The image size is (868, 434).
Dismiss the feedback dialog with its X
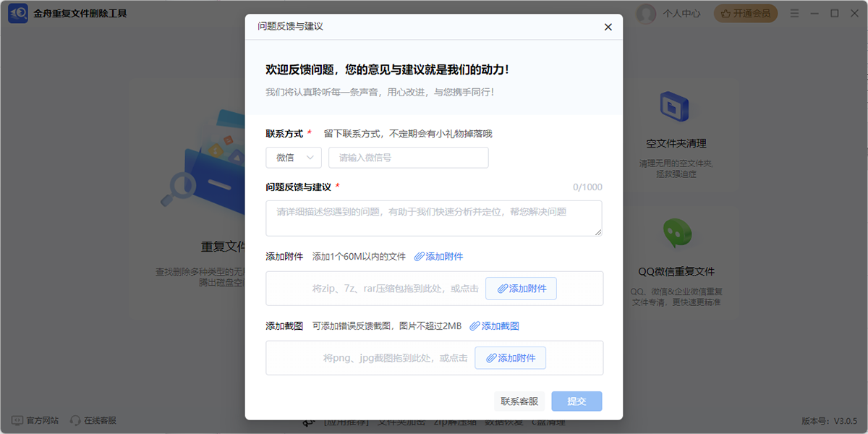coord(608,27)
